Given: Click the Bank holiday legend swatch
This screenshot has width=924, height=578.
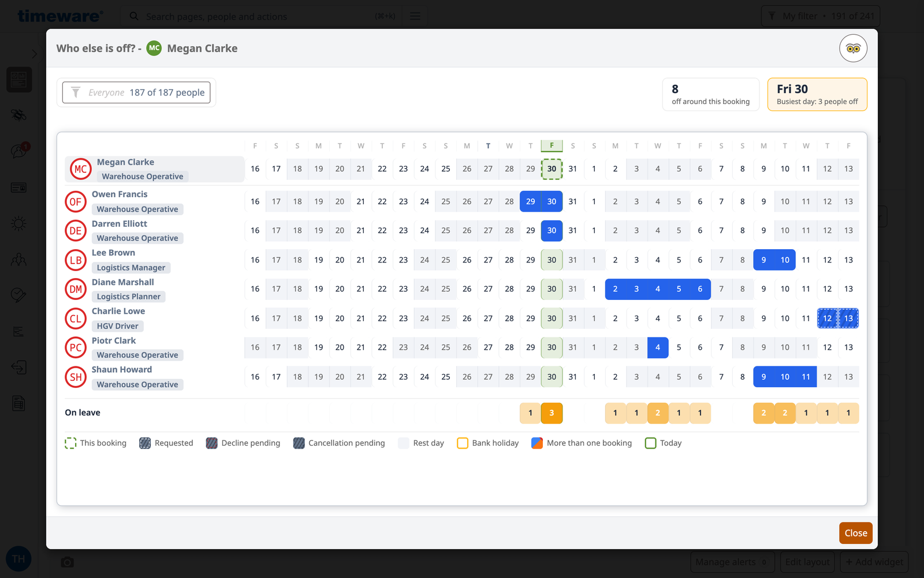Looking at the screenshot, I should 463,443.
